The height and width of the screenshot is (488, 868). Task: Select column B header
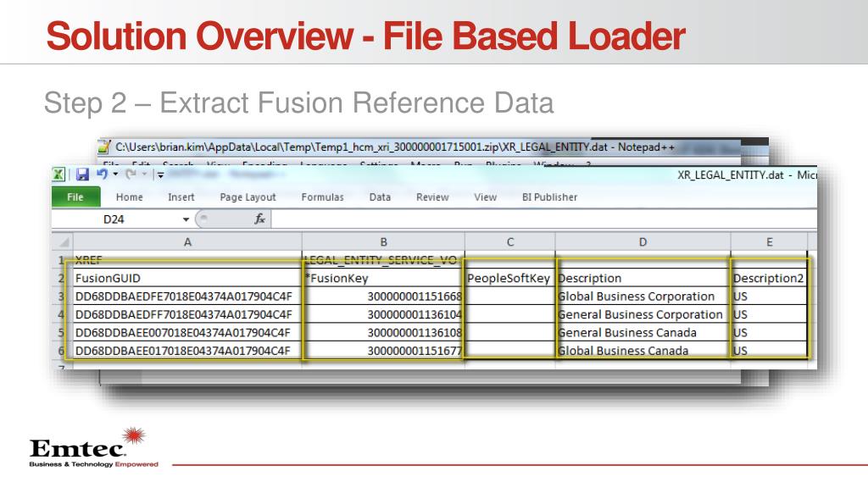point(384,241)
